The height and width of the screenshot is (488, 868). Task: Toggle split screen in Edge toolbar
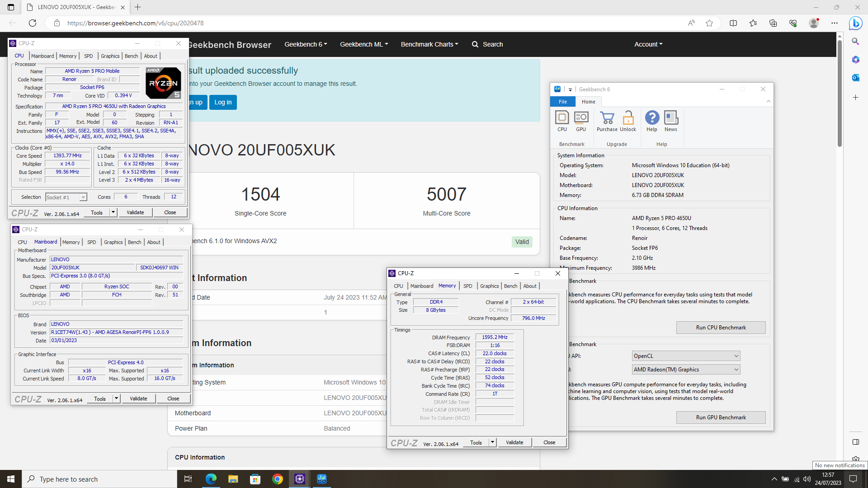(733, 23)
